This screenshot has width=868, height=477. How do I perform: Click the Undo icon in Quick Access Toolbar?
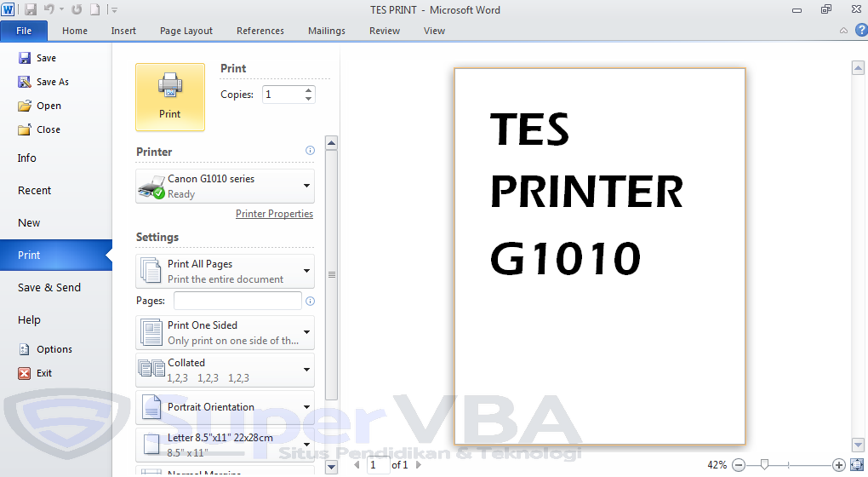click(x=49, y=9)
